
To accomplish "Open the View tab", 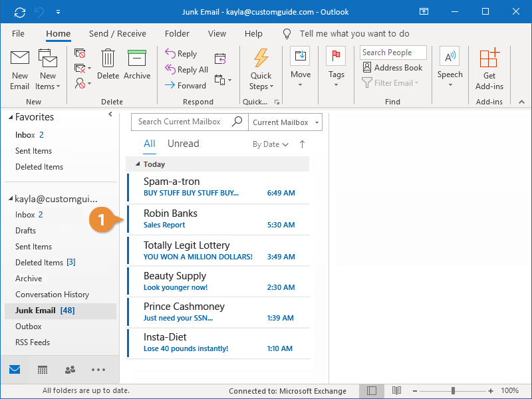I will [217, 34].
